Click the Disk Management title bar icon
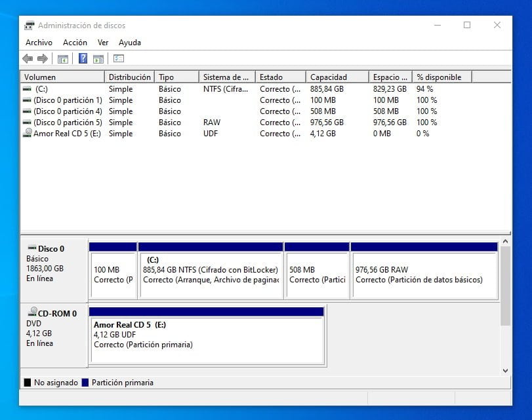 [30, 26]
